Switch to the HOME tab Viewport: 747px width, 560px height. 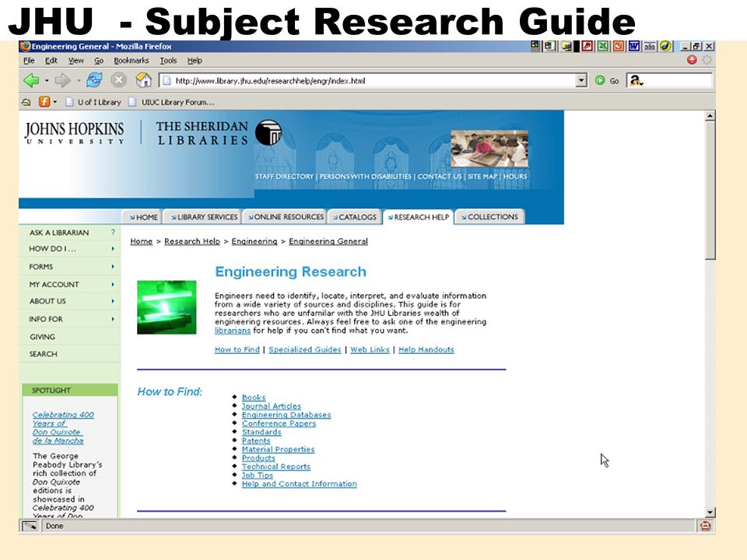tap(142, 217)
